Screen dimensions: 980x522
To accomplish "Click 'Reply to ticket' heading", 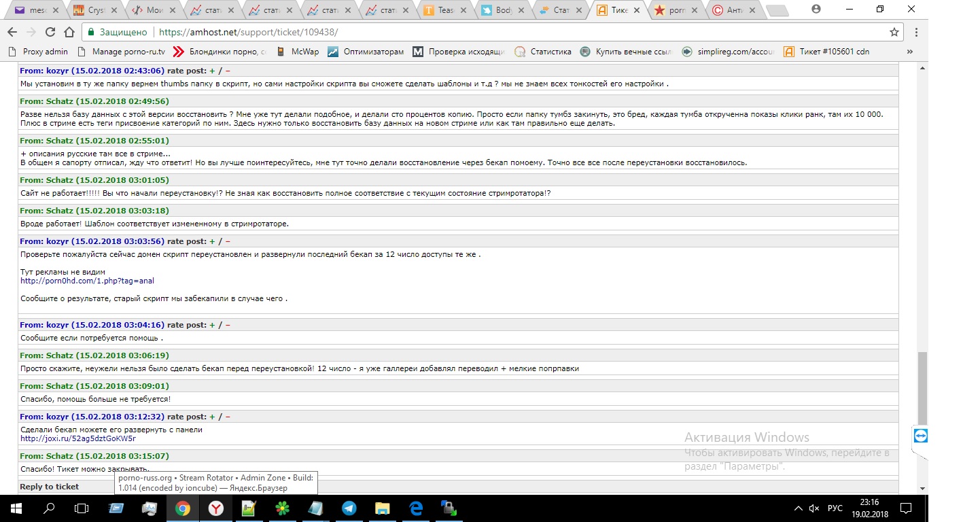I will [50, 487].
